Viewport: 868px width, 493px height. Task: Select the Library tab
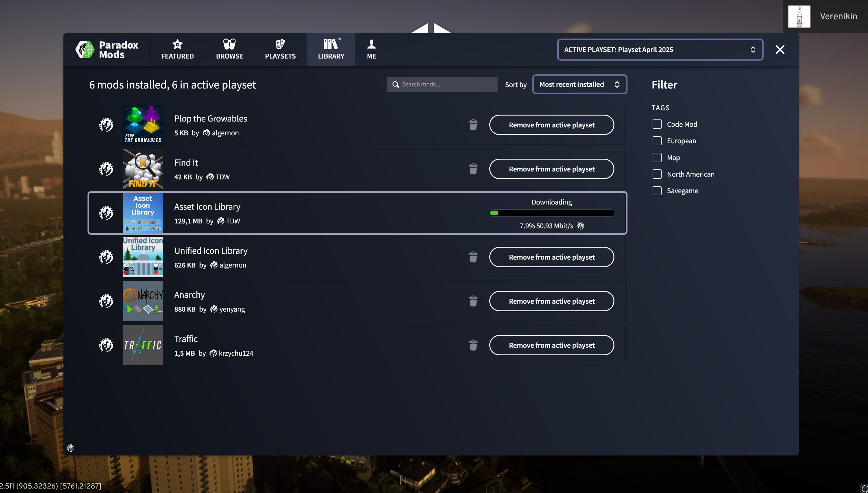coord(331,50)
